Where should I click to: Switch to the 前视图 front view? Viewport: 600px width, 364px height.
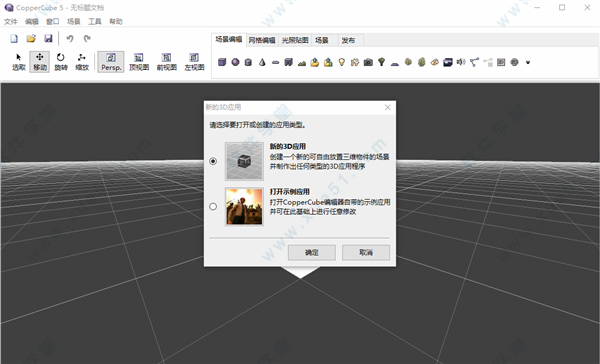coord(166,62)
